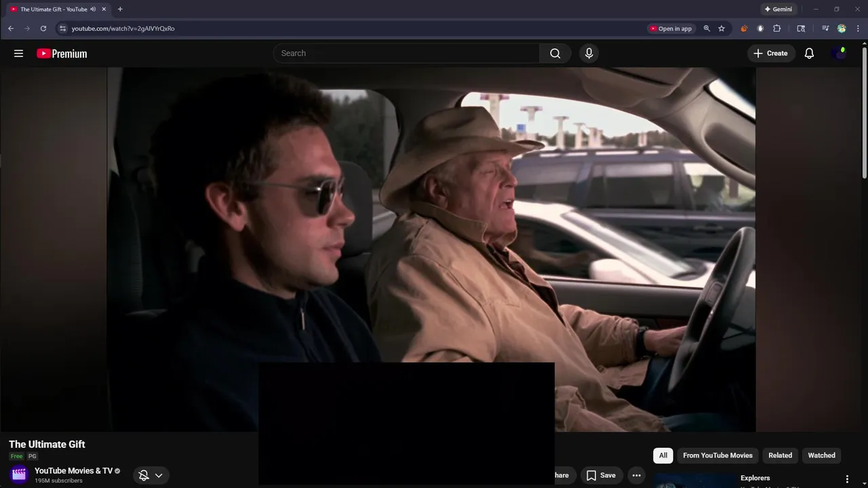This screenshot has height=488, width=868.
Task: Open the Create menu
Action: point(770,54)
